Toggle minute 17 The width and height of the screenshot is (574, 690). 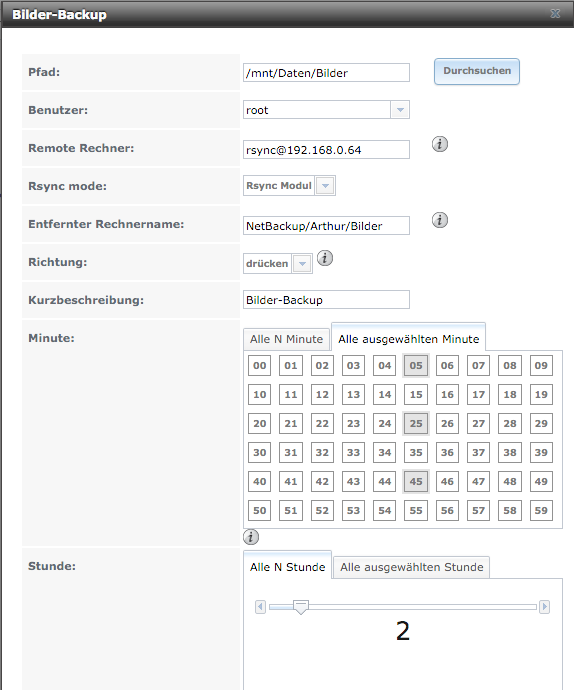tap(478, 394)
